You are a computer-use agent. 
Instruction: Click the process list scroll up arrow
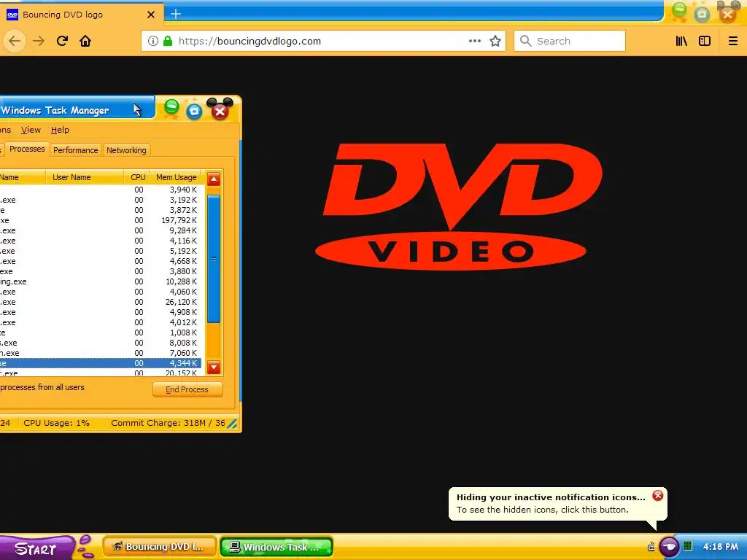pyautogui.click(x=214, y=179)
